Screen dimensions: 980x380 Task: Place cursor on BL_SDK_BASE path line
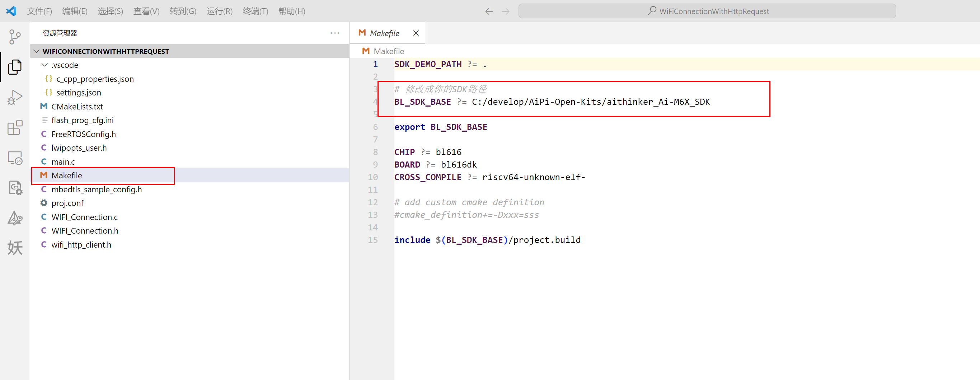tap(552, 102)
